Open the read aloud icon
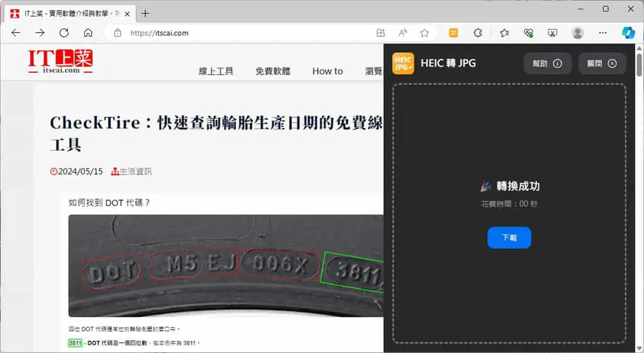Viewport: 644px width, 353px height. (402, 33)
